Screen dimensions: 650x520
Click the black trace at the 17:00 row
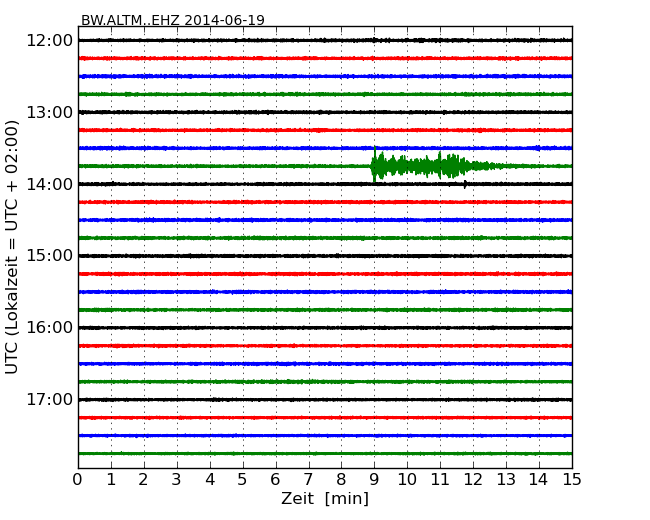point(325,400)
